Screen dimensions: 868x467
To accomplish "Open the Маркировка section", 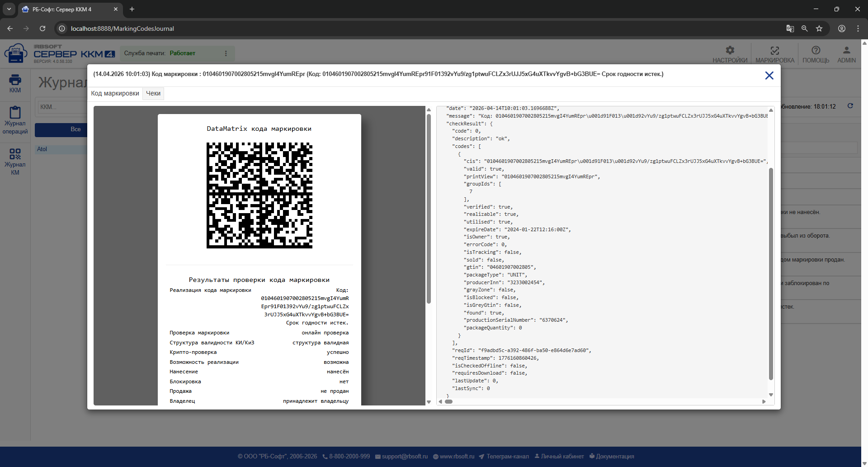I will click(x=774, y=54).
